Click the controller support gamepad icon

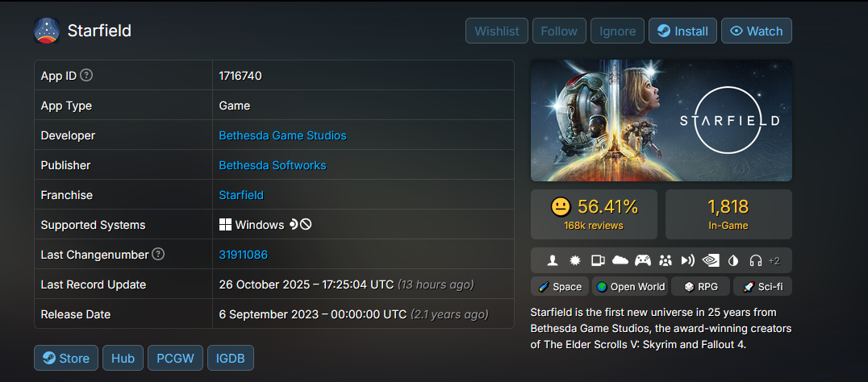click(643, 260)
